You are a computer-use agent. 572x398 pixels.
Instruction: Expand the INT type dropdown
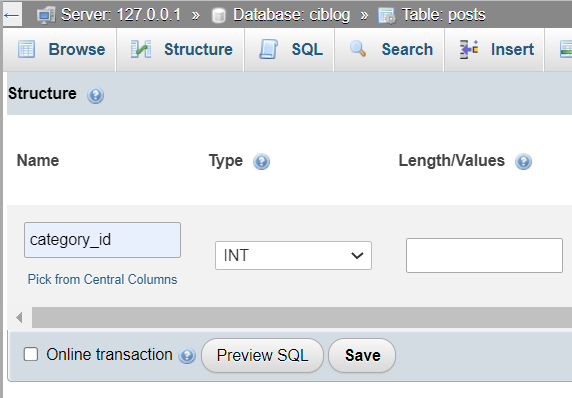coord(293,255)
